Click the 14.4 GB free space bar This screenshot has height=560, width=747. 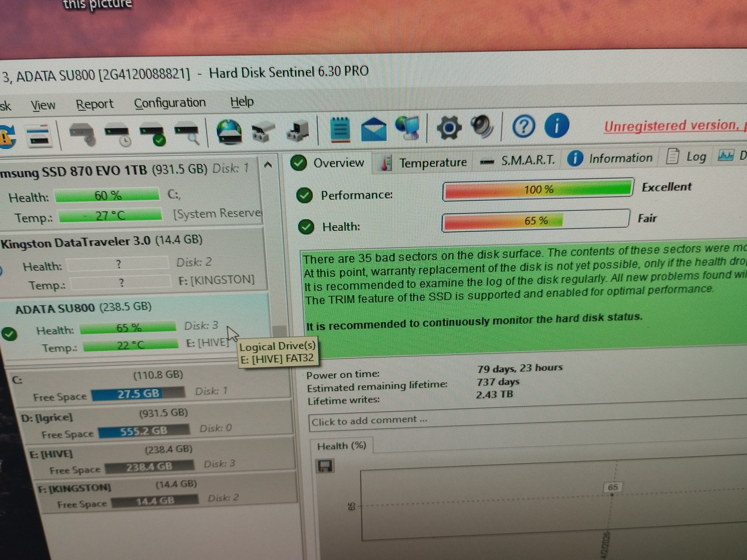(x=155, y=501)
